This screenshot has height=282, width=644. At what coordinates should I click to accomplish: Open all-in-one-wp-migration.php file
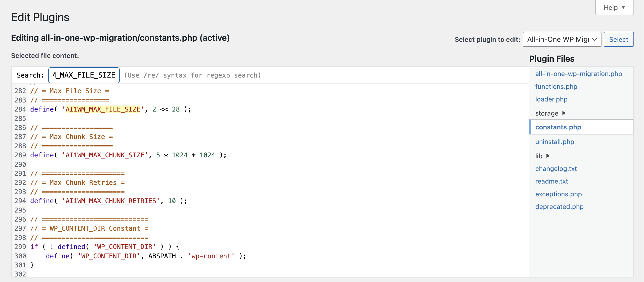578,74
